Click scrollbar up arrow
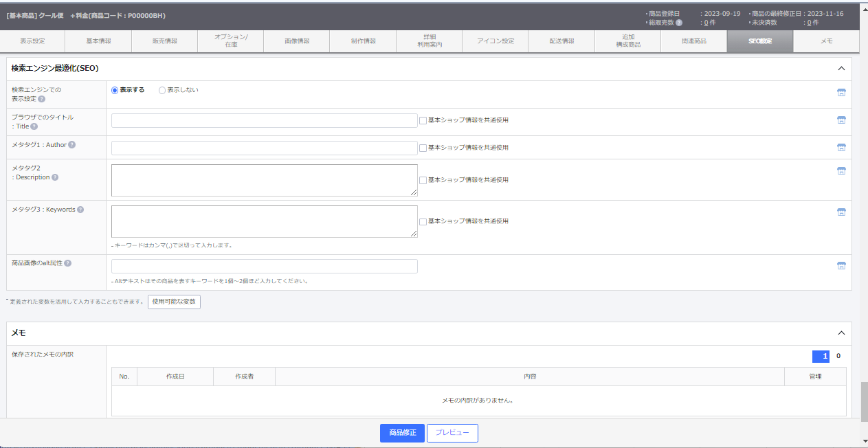Screen dimensions: 868x448 [864, 8]
